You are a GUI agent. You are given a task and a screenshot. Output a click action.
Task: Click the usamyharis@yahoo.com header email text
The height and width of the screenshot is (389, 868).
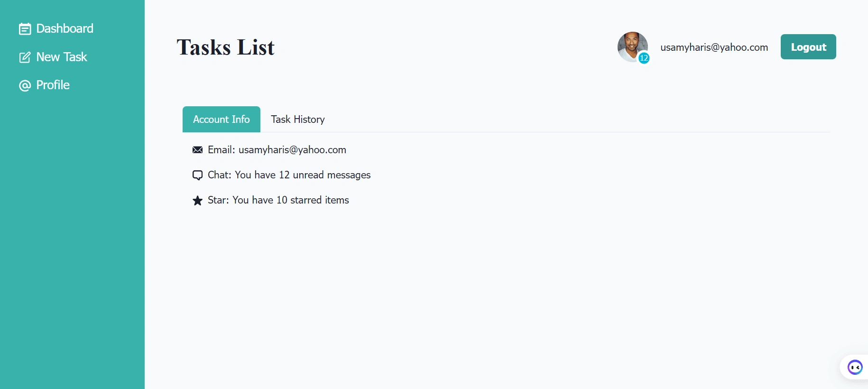[714, 47]
